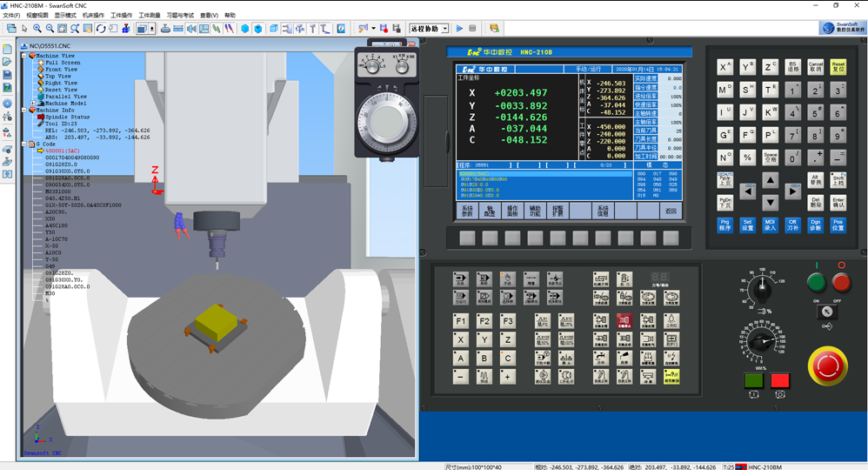
Task: Click the Full Screen view item
Action: tap(63, 63)
